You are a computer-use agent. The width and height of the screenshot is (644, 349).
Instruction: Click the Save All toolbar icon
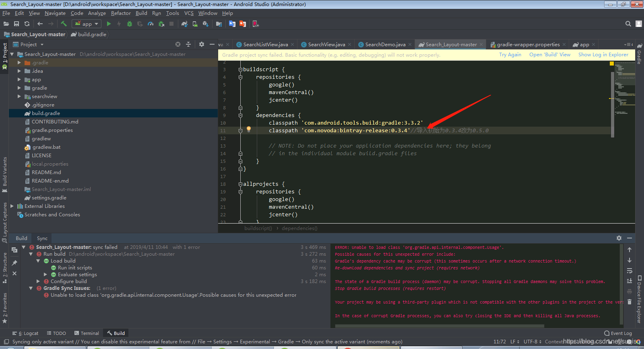click(x=17, y=24)
